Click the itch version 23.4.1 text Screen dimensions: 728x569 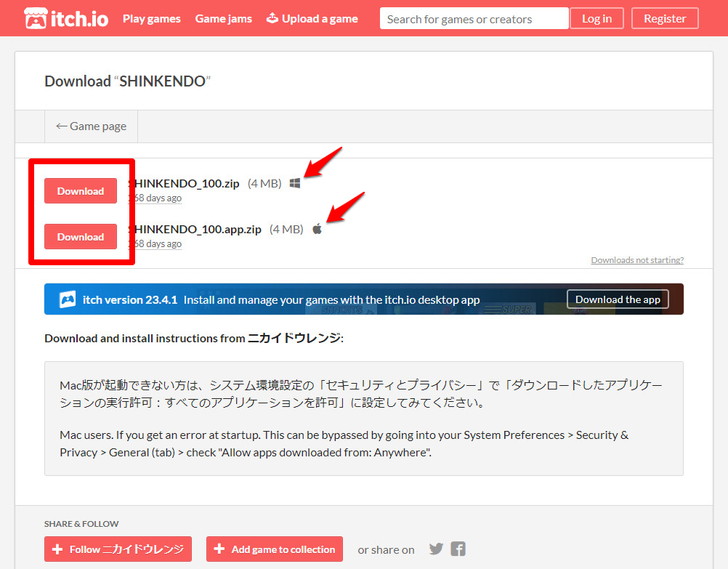tap(130, 300)
